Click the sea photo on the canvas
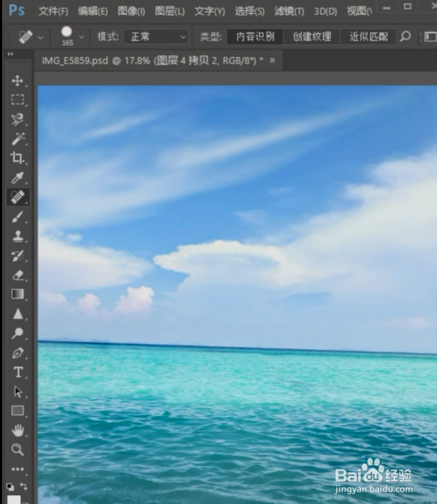 pyautogui.click(x=237, y=294)
